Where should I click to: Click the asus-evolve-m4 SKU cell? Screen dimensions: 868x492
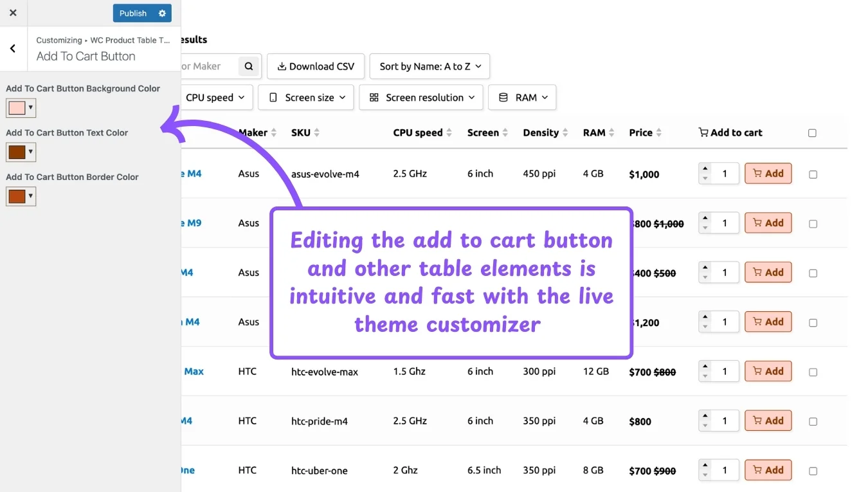click(325, 174)
